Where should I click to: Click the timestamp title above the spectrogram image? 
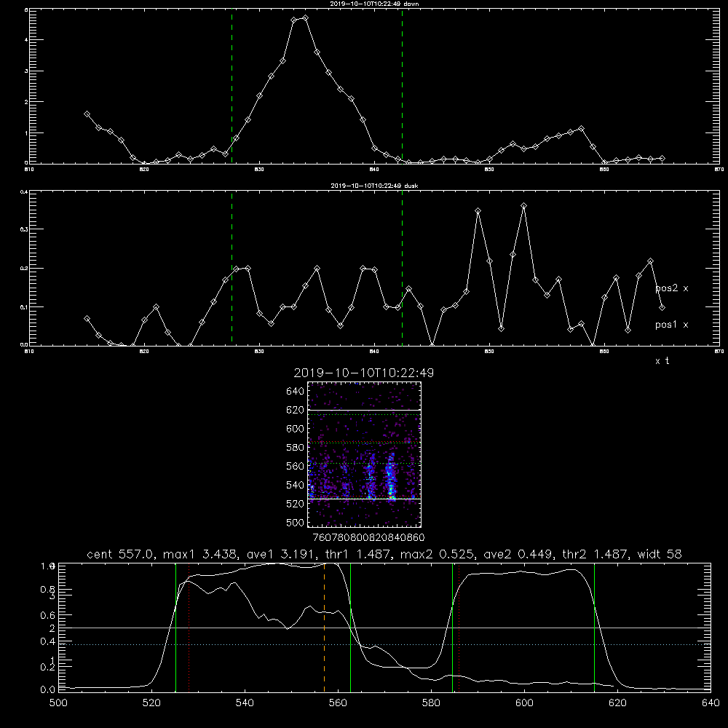click(x=364, y=373)
